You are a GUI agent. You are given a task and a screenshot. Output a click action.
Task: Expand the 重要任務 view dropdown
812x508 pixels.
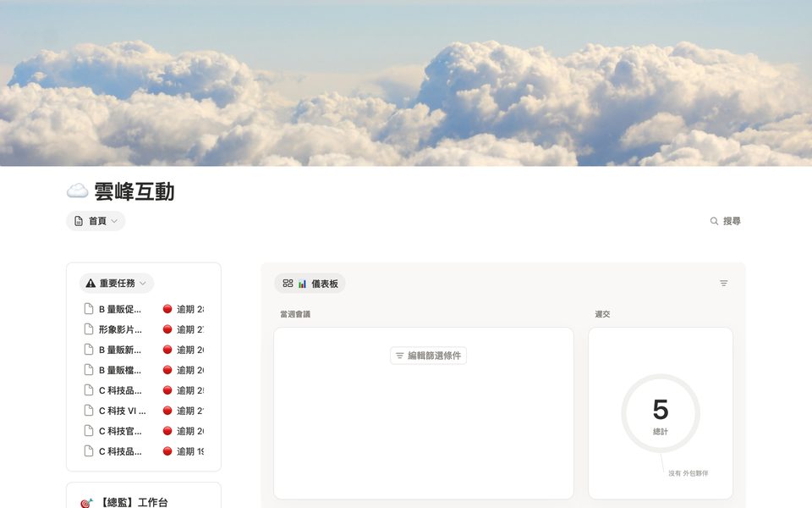pyautogui.click(x=117, y=283)
